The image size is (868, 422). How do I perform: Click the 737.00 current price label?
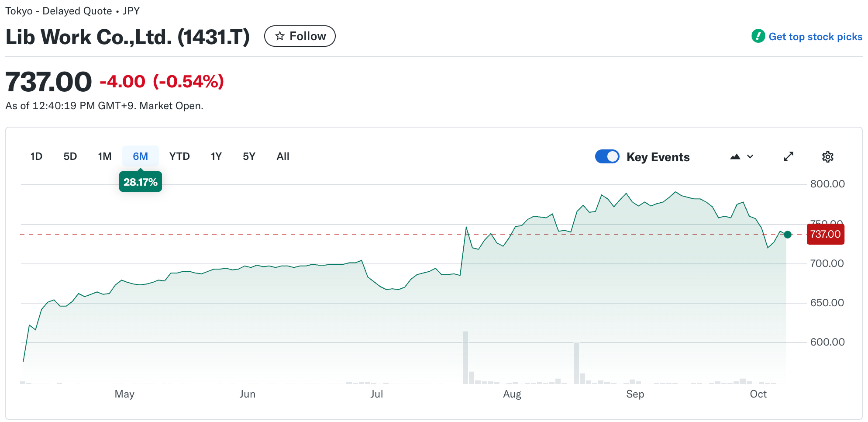825,234
